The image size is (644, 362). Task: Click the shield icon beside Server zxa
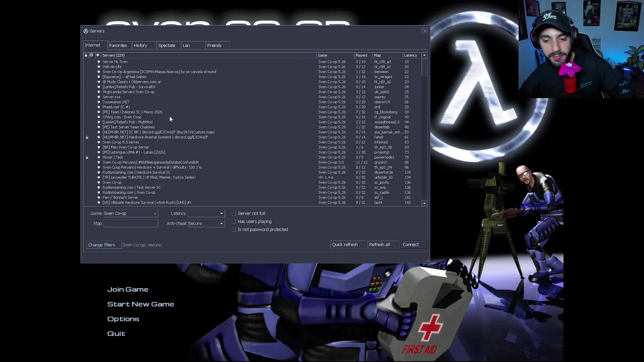coord(99,97)
